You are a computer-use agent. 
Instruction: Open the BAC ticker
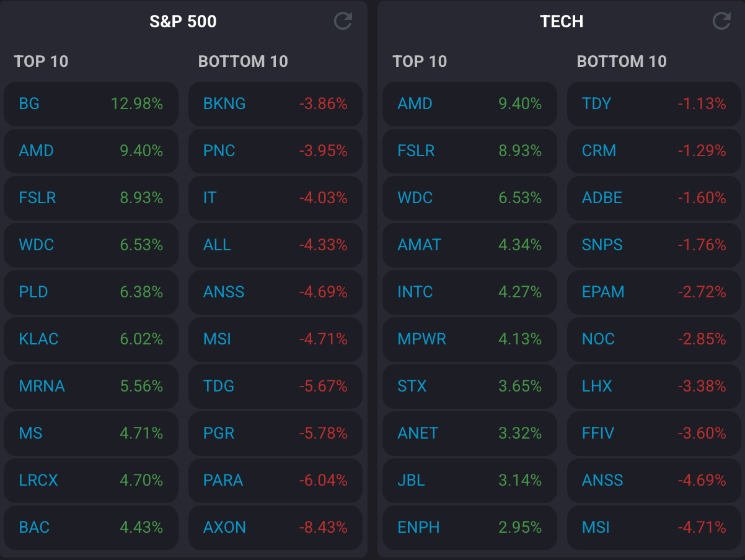[x=91, y=527]
